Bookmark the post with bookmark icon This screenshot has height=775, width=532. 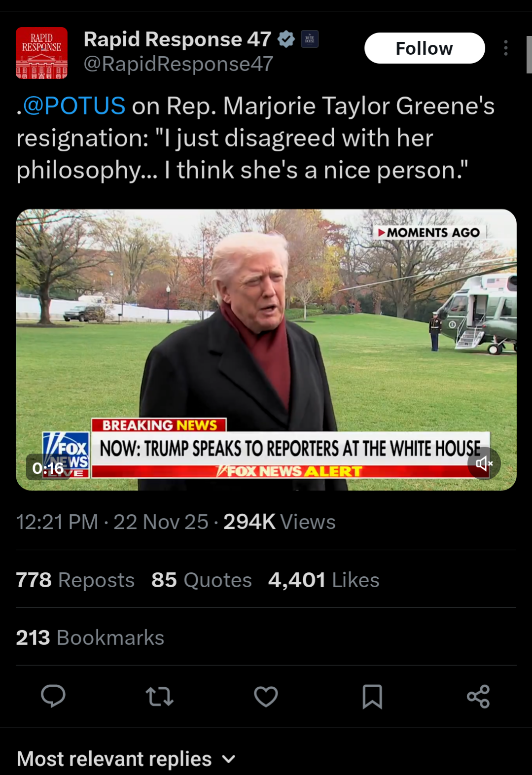[372, 697]
